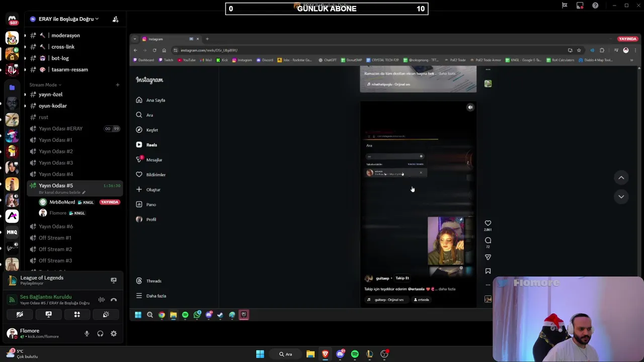Open comments on the reel
The height and width of the screenshot is (362, 644).
point(488,240)
